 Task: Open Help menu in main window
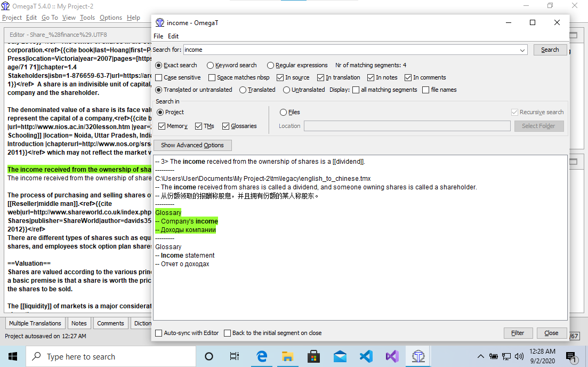pyautogui.click(x=133, y=18)
